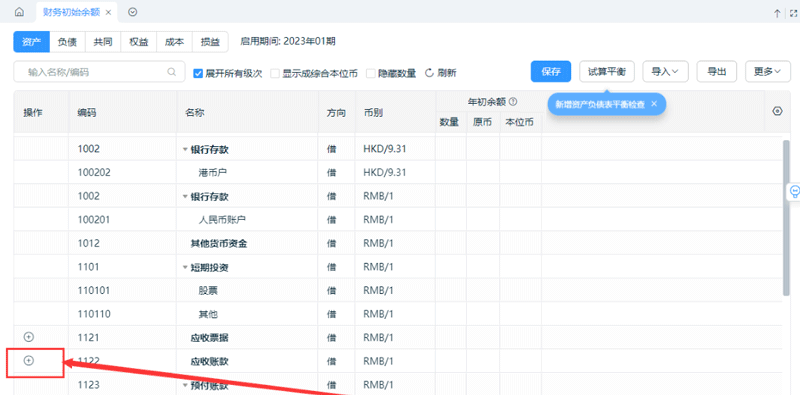Switch to the 权益 tab
Image resolution: width=800 pixels, height=395 pixels.
pyautogui.click(x=139, y=42)
